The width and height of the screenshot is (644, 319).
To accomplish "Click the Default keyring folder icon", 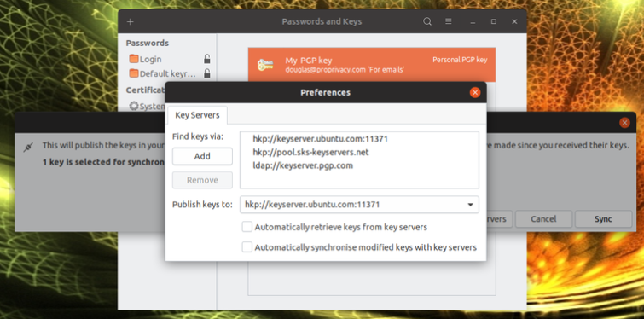I will 134,73.
